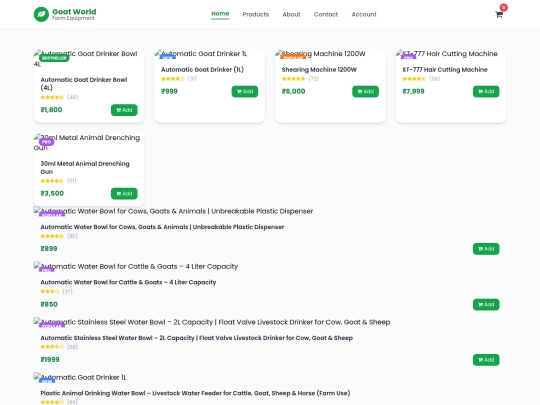Add ST-777 Hair Cutting Machine to cart
The width and height of the screenshot is (540, 405).
coord(486,92)
